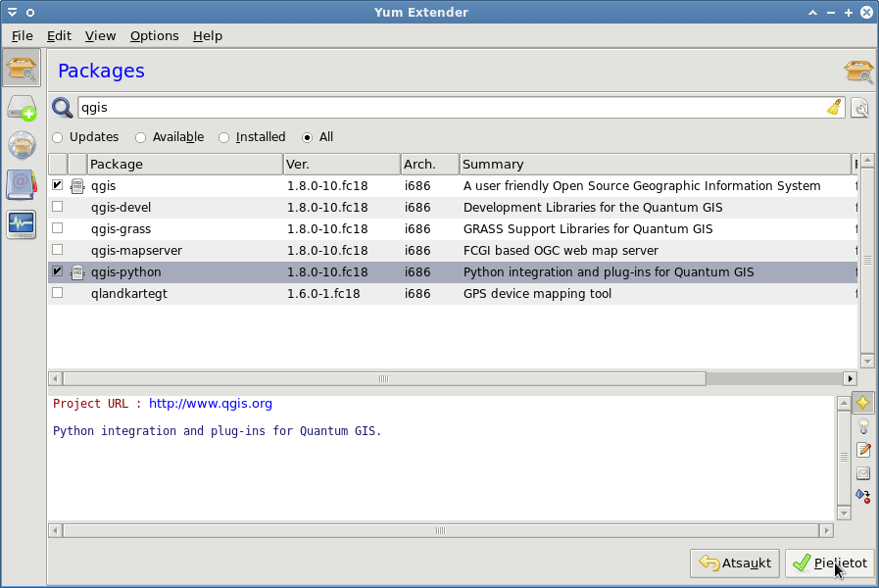Image resolution: width=879 pixels, height=588 pixels.
Task: Uncheck the qgis package checkbox
Action: 57,185
